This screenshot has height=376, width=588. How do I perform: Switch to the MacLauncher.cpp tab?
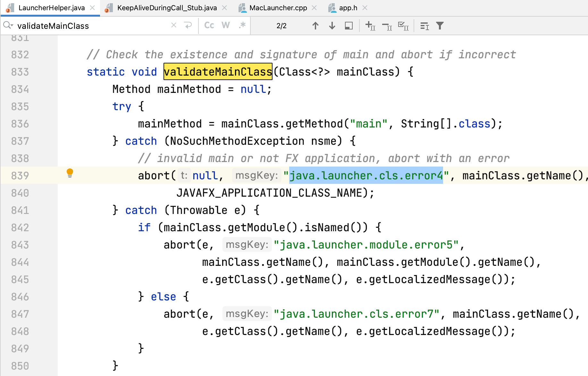coord(278,8)
